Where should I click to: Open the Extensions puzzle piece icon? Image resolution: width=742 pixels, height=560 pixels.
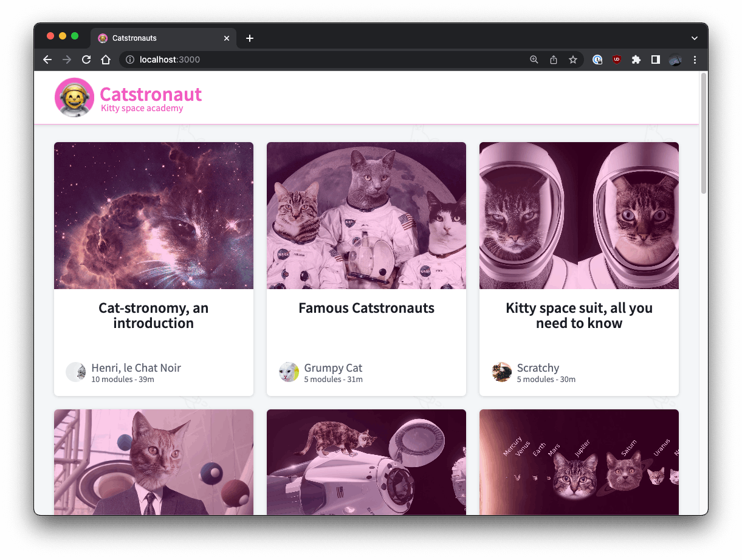pos(636,60)
